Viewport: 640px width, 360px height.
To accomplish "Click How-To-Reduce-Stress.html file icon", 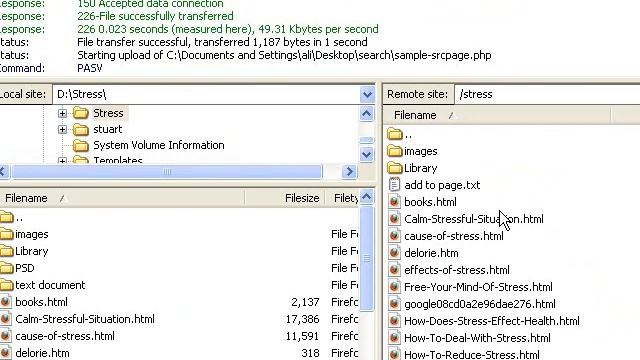I will pyautogui.click(x=394, y=354).
